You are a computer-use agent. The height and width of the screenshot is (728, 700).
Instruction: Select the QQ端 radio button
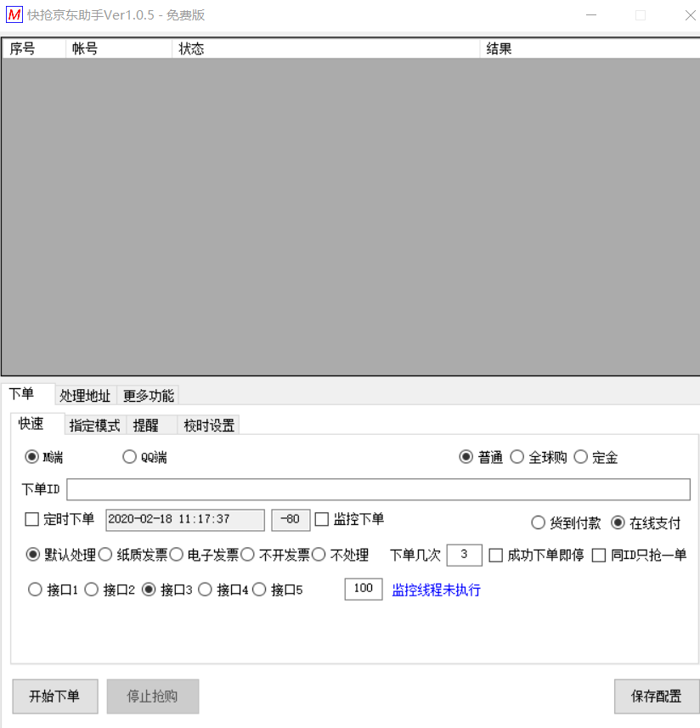[130, 457]
